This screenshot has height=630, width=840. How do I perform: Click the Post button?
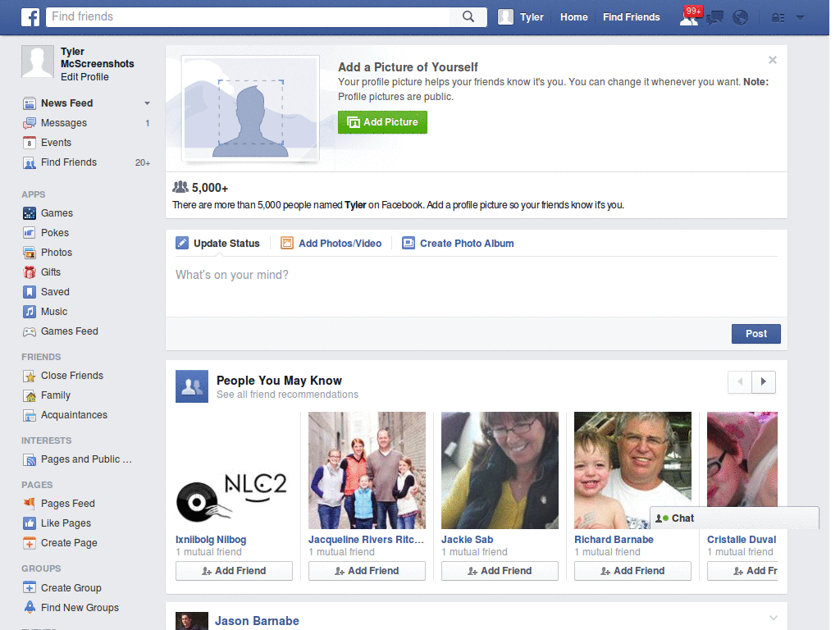(756, 334)
